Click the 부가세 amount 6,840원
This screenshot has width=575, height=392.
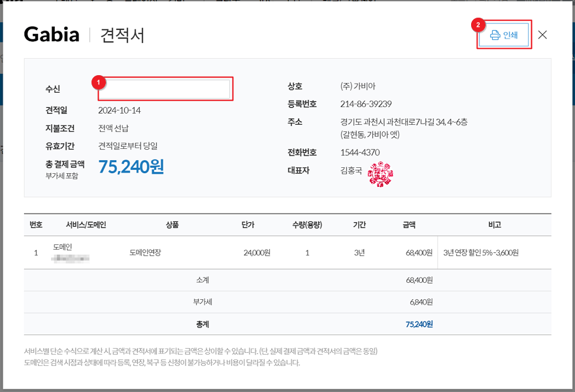[x=421, y=302]
